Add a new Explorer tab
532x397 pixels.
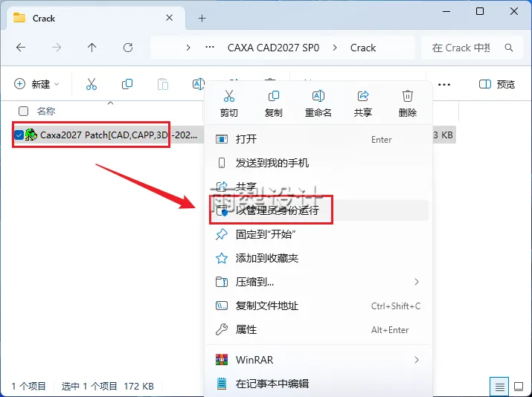click(202, 19)
